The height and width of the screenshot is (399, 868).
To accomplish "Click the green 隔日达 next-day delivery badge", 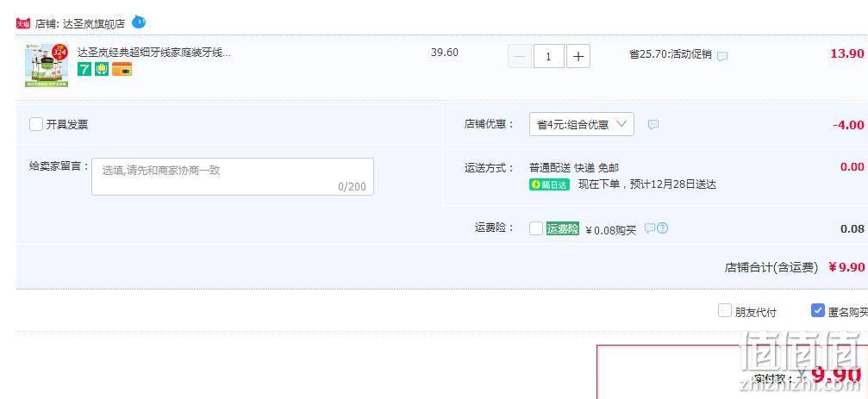I will (549, 184).
